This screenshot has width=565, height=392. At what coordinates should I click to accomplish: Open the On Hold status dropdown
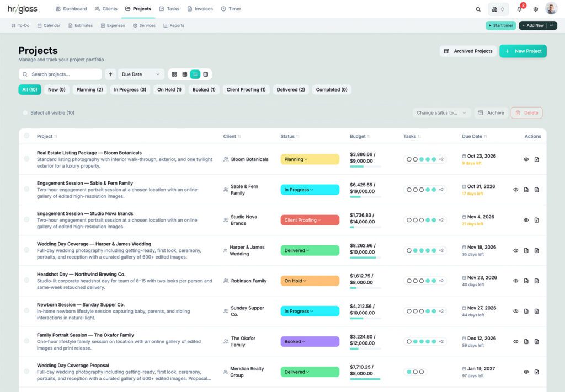pos(310,281)
